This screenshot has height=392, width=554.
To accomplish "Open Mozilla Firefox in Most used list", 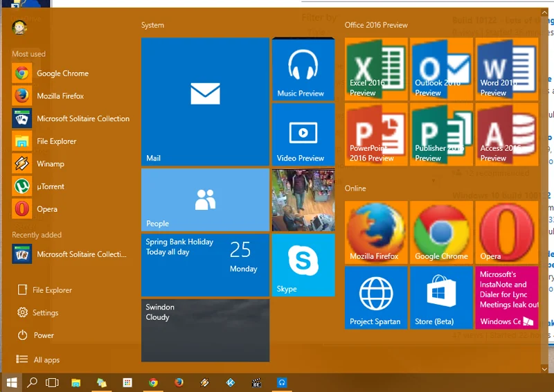I will [x=71, y=96].
